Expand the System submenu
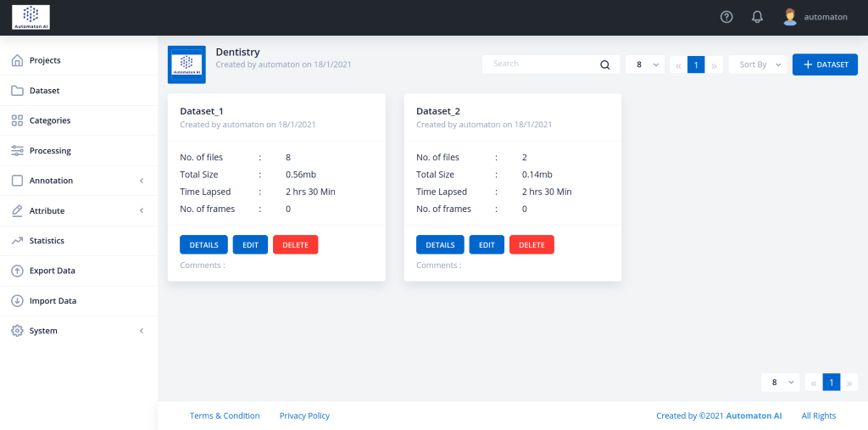This screenshot has width=868, height=430. pos(142,331)
